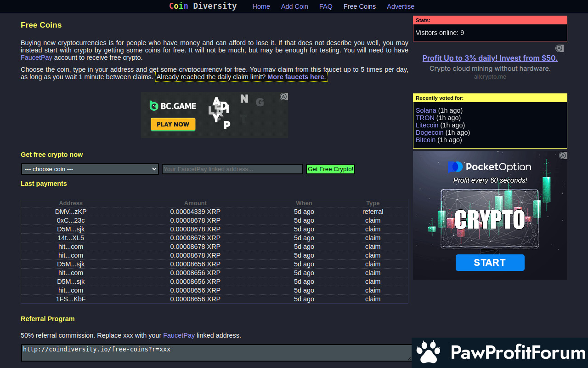Click the allcrypto.me ad source text
Screen dimensions: 588x368
pos(490,77)
